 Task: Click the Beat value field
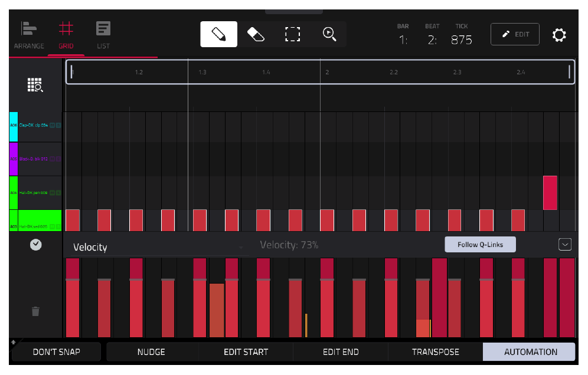[x=432, y=40]
